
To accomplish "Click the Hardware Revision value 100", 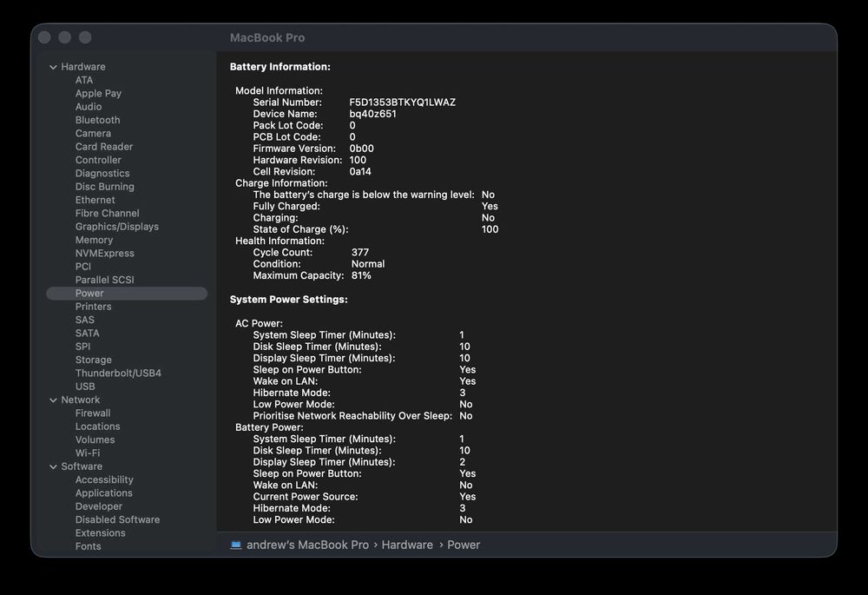I will [358, 160].
